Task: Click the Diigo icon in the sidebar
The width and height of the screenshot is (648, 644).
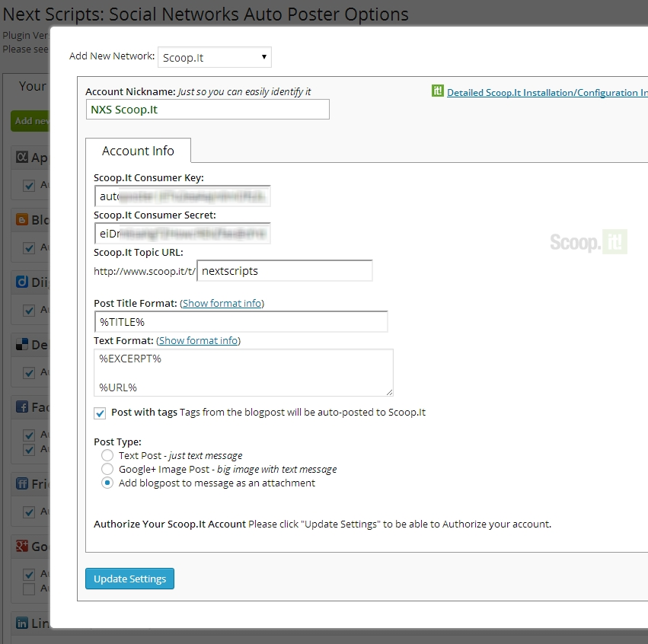Action: [x=21, y=282]
